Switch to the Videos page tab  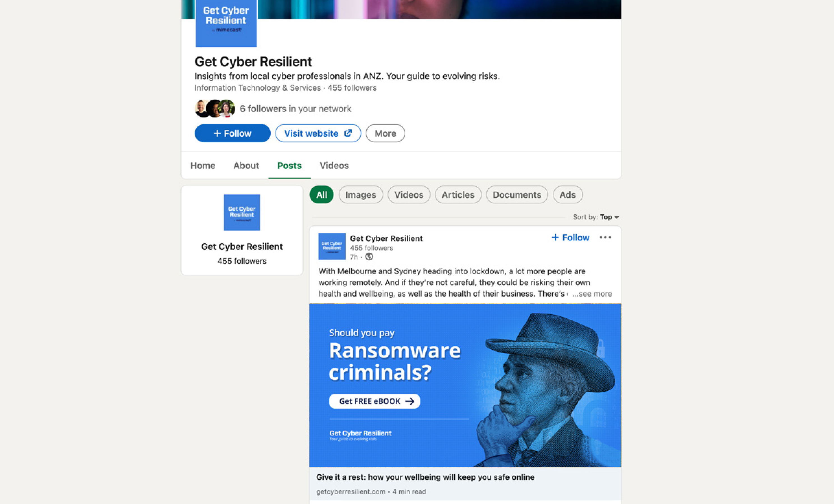pos(334,165)
